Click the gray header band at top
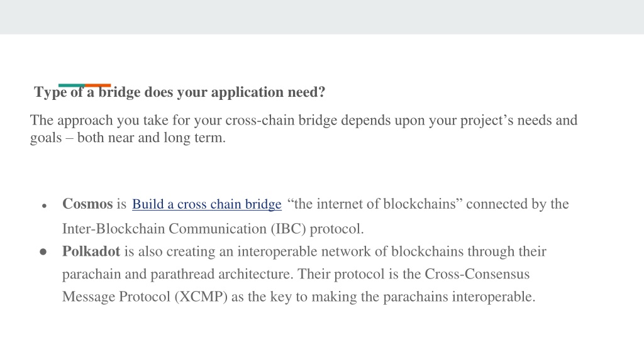 pos(322,17)
